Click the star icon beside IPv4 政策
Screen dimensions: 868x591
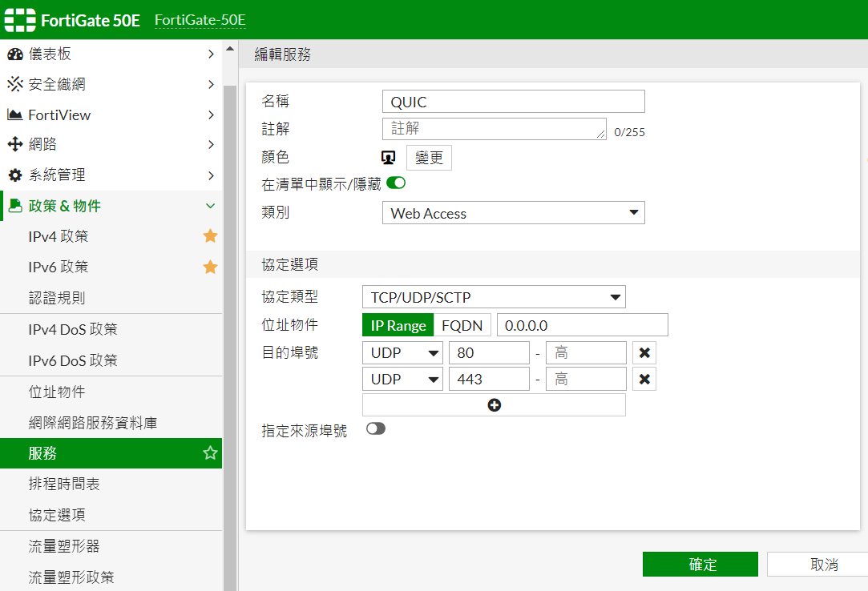[x=210, y=236]
